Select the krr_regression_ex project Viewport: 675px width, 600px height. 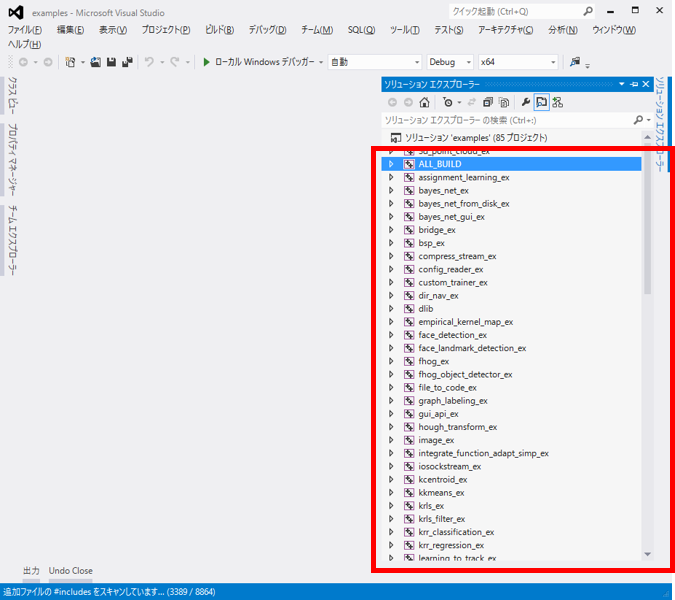pyautogui.click(x=451, y=545)
